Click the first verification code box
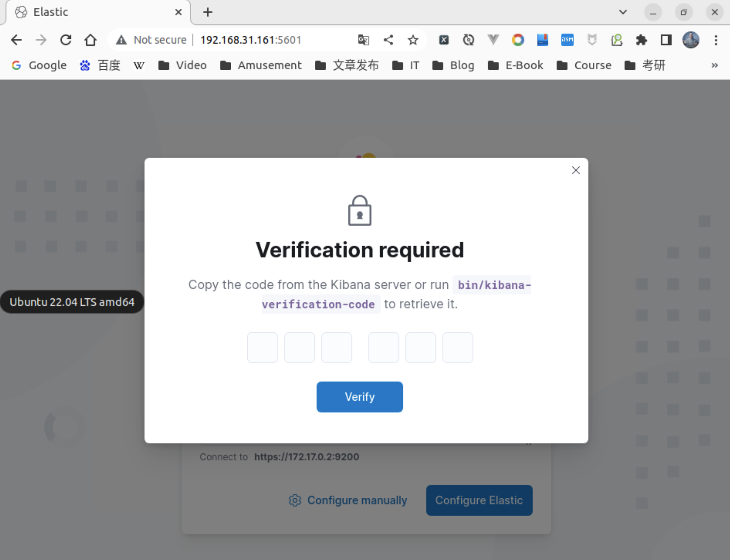730x560 pixels. tap(262, 347)
